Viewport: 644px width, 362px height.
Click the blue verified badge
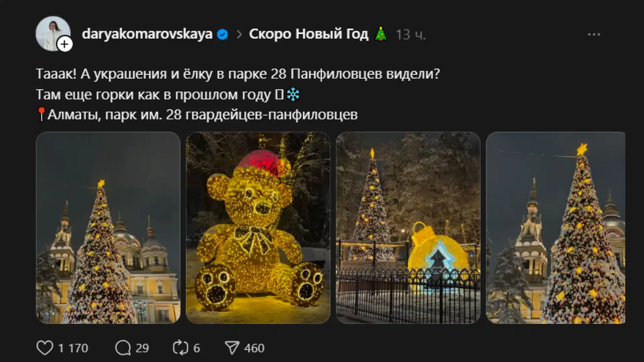click(222, 34)
